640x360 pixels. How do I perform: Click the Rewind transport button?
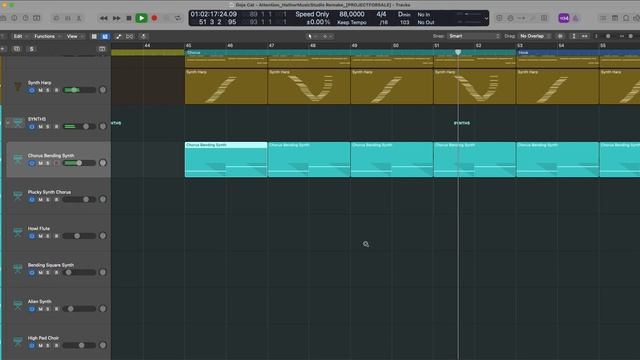(x=104, y=18)
